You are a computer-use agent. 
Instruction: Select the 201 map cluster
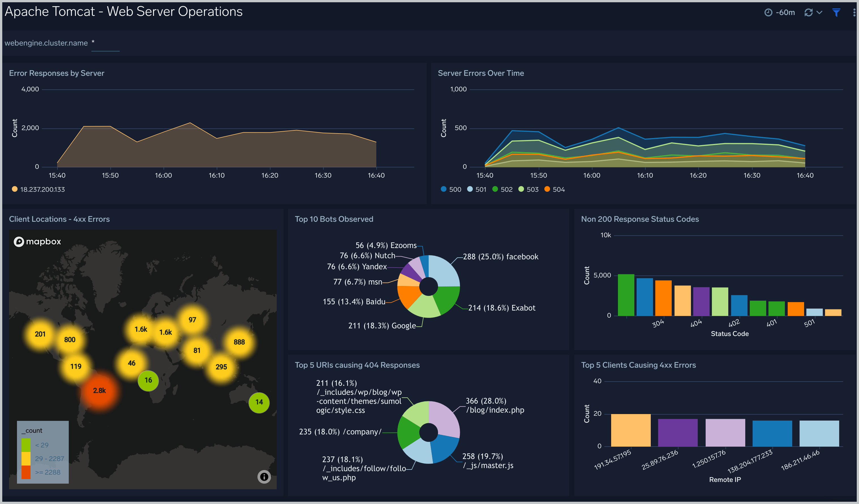pyautogui.click(x=40, y=334)
